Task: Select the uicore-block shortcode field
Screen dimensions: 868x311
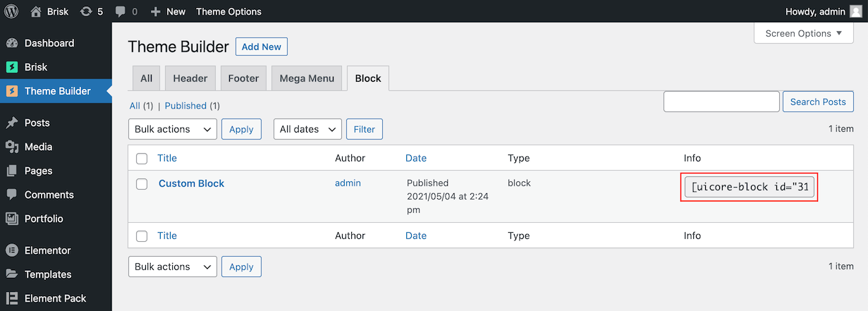Action: pos(749,187)
